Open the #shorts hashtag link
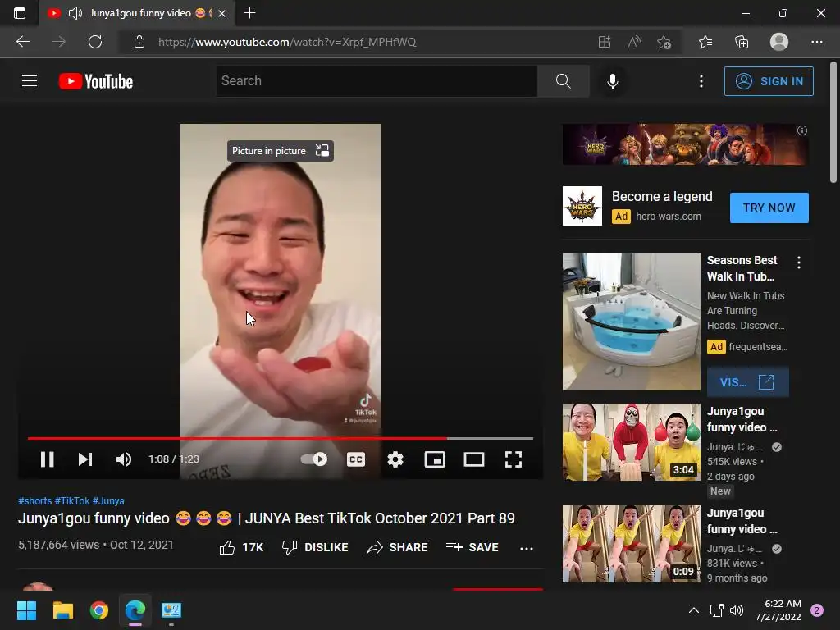Viewport: 840px width, 630px height. tap(34, 501)
